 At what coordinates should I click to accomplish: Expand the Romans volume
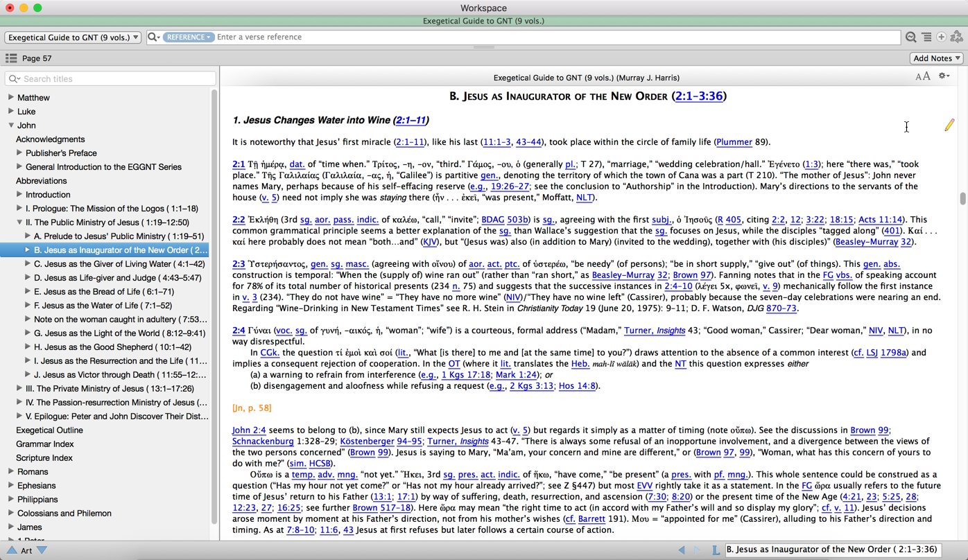(x=11, y=471)
